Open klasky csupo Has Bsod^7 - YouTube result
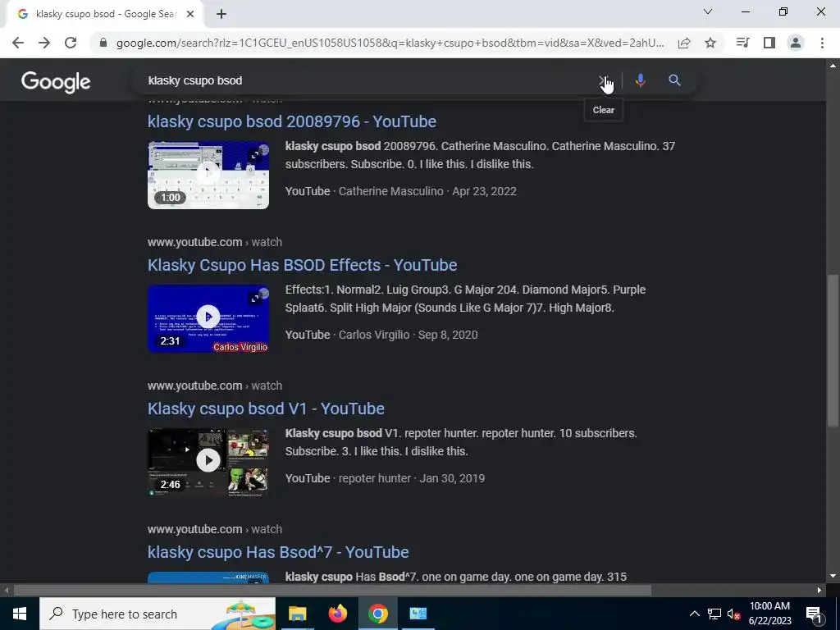 click(278, 552)
